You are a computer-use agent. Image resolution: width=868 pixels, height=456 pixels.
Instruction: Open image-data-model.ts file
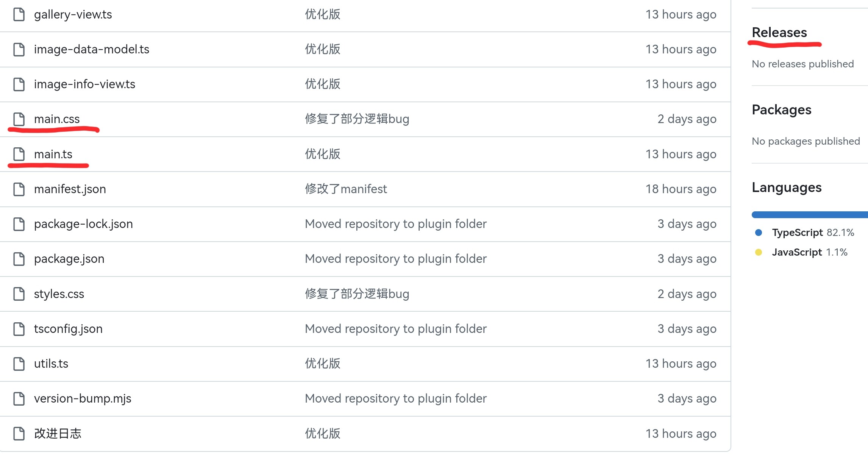click(92, 49)
